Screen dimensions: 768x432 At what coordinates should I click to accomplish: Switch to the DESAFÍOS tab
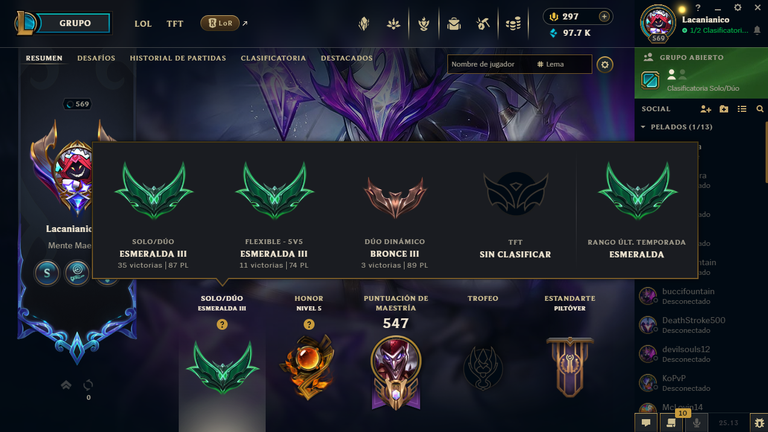[x=96, y=58]
